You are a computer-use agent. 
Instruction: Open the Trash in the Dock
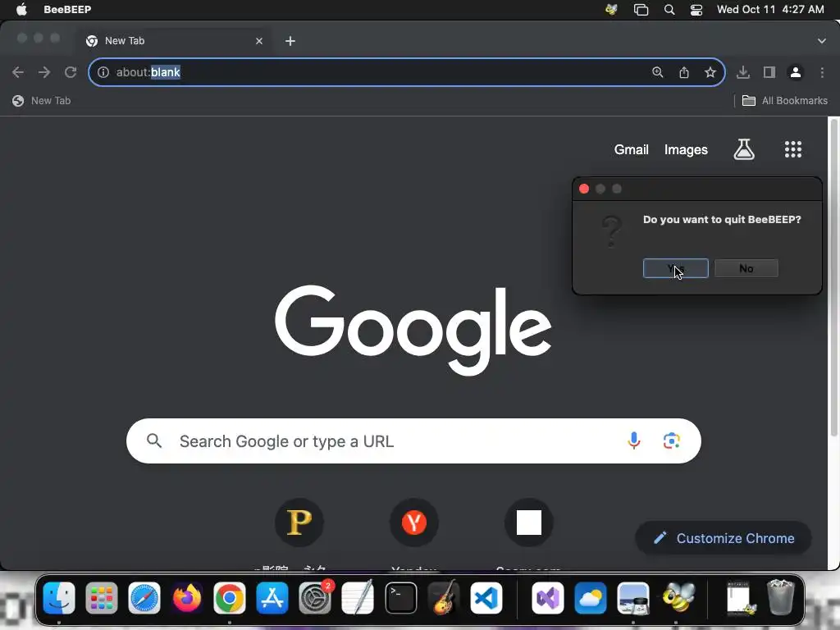coord(781,598)
